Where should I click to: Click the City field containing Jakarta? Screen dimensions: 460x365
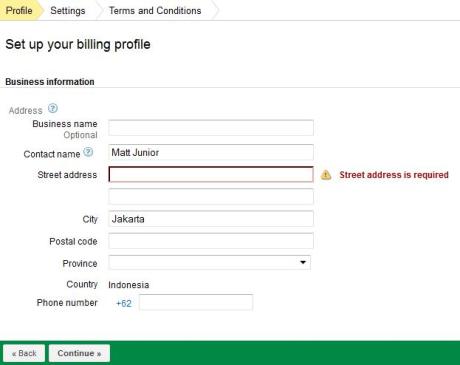coord(211,219)
